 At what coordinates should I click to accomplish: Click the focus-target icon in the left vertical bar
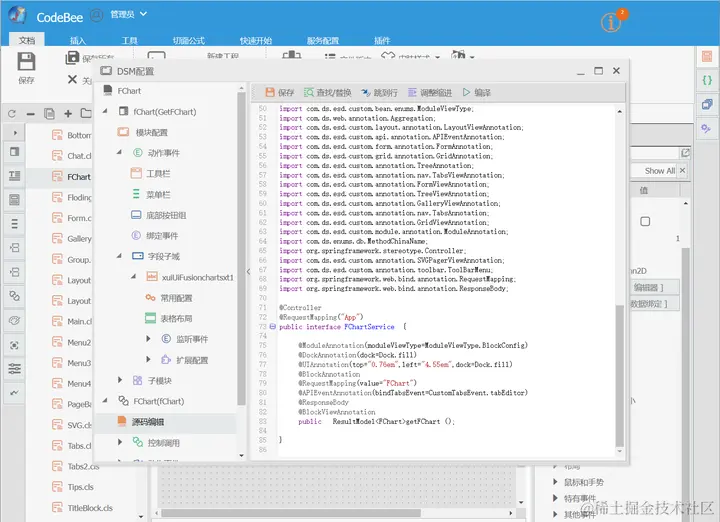pos(14,345)
